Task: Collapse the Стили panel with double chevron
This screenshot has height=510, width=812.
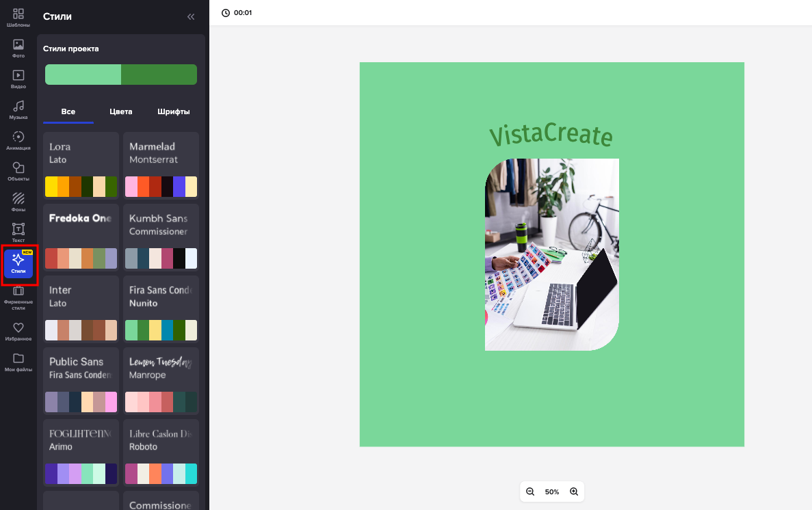Action: point(191,16)
